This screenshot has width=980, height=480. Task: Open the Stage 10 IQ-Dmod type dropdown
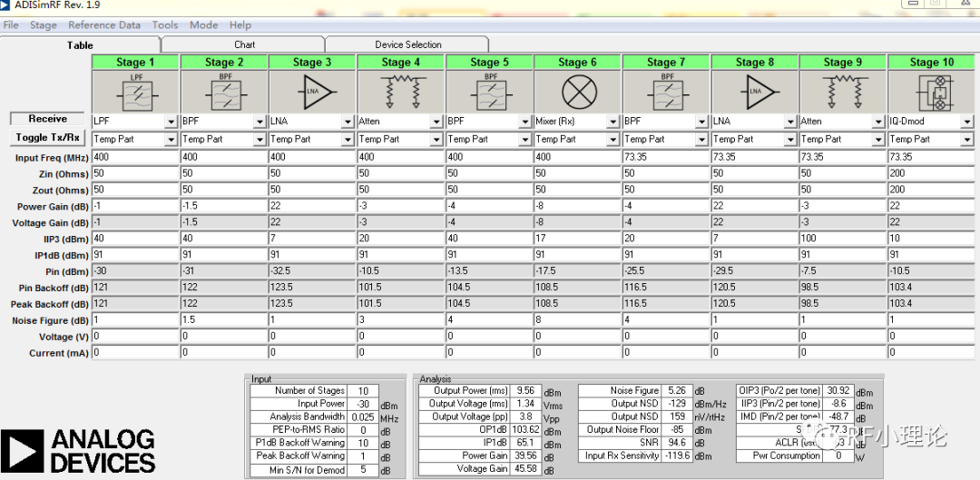967,122
